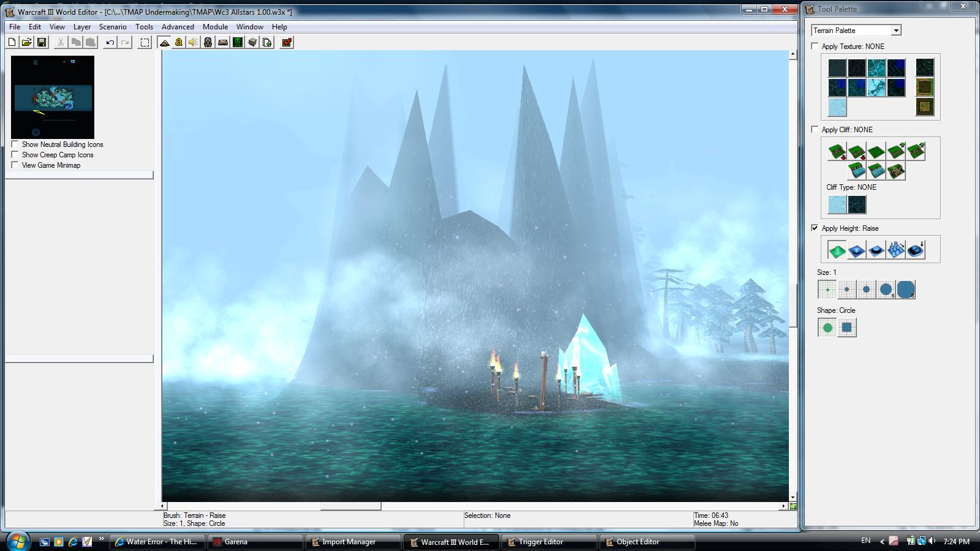Viewport: 980px width, 551px height.
Task: Open the Module menu
Action: pos(215,27)
